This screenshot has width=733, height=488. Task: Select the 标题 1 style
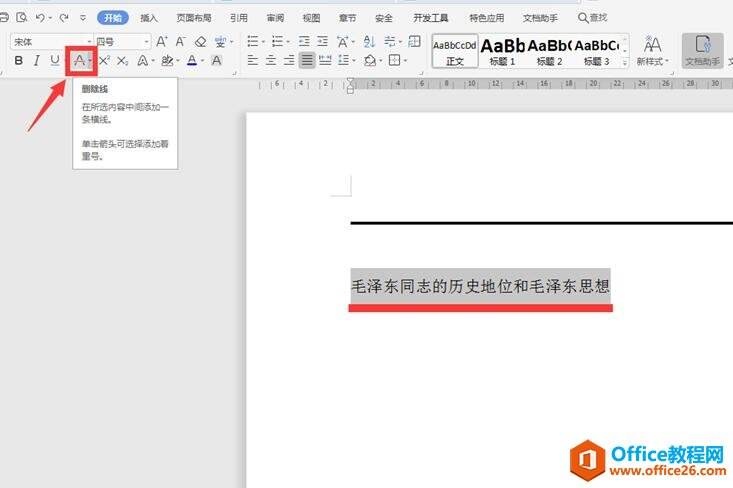[x=503, y=51]
